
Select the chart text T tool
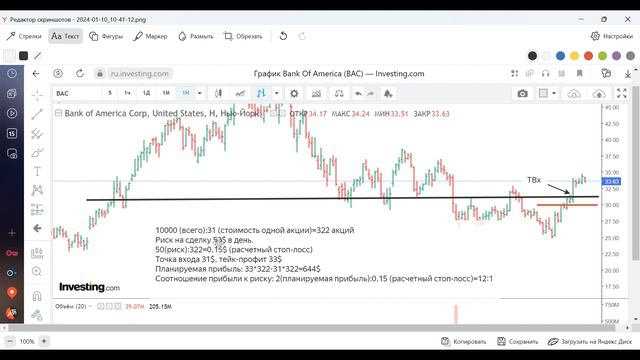37,171
